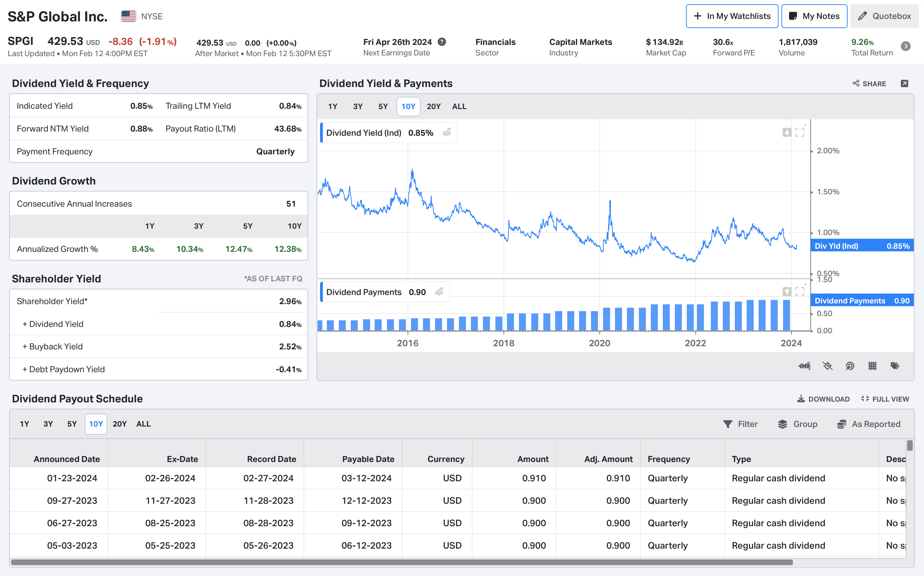Expand more header stats with right chevron
Image resolution: width=924 pixels, height=576 pixels.
click(906, 46)
